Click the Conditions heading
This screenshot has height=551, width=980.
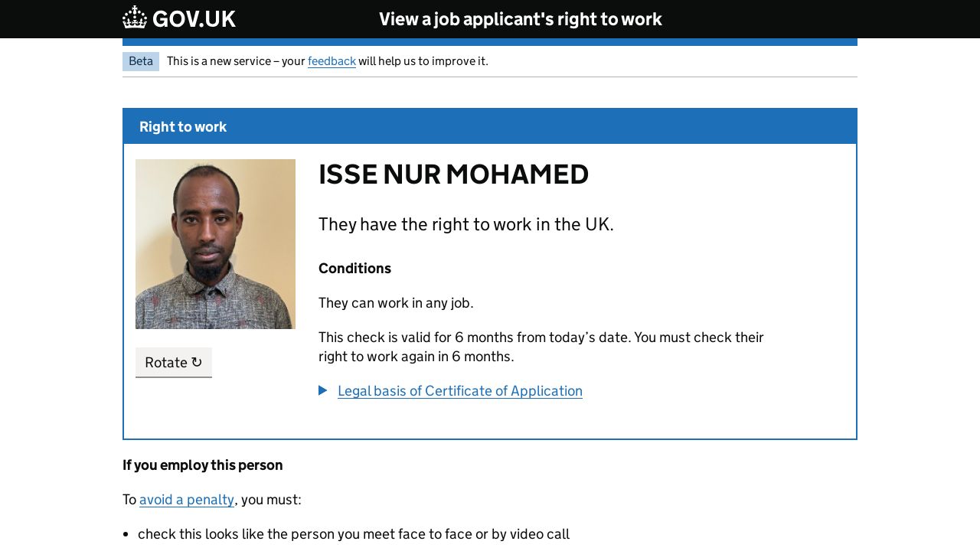click(x=354, y=269)
